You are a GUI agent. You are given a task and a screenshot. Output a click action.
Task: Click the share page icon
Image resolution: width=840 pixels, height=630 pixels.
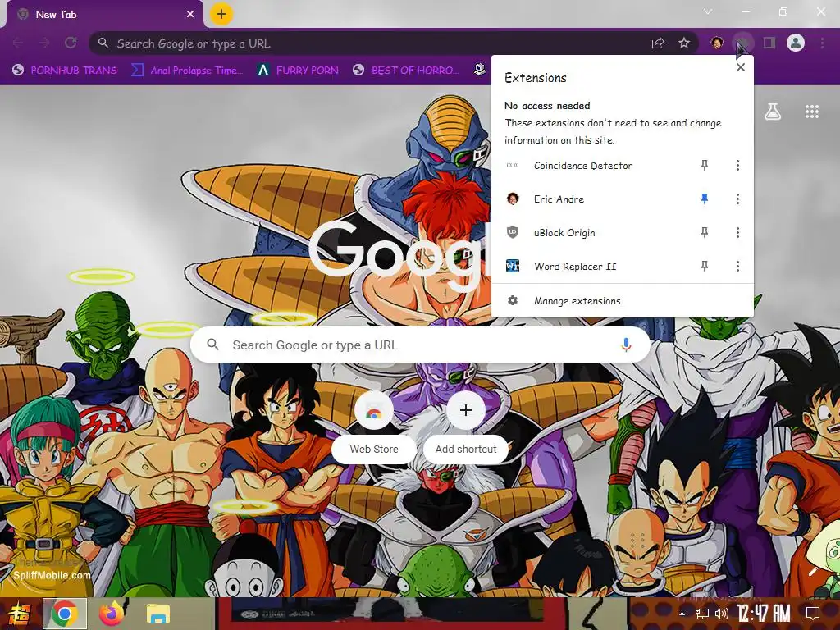click(x=658, y=43)
